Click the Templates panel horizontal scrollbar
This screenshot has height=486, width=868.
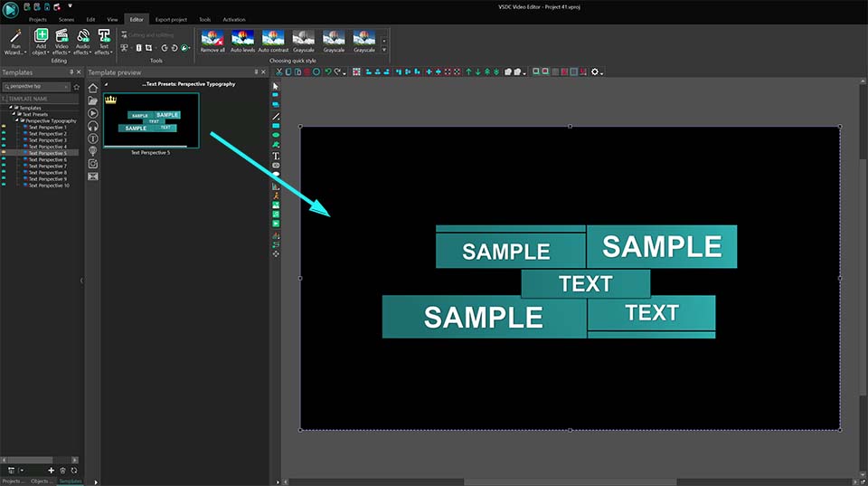point(28,460)
